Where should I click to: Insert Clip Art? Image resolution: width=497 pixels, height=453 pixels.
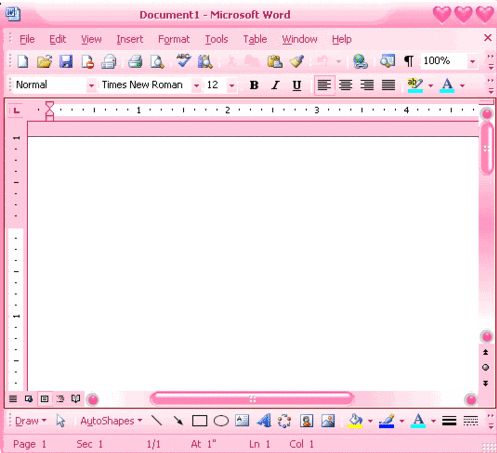306,420
